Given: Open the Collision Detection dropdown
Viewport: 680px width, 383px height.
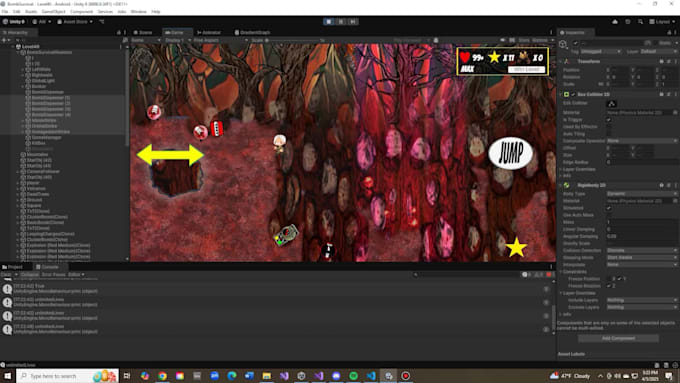Looking at the screenshot, I should [642, 251].
